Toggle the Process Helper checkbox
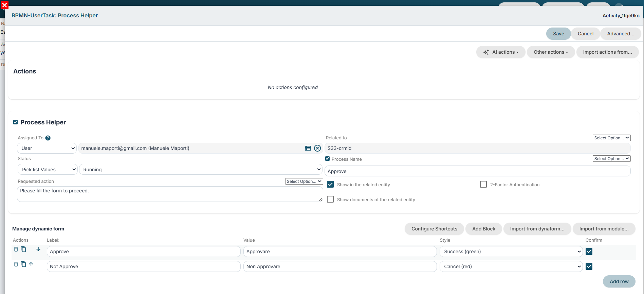Image resolution: width=644 pixels, height=294 pixels. pos(15,122)
